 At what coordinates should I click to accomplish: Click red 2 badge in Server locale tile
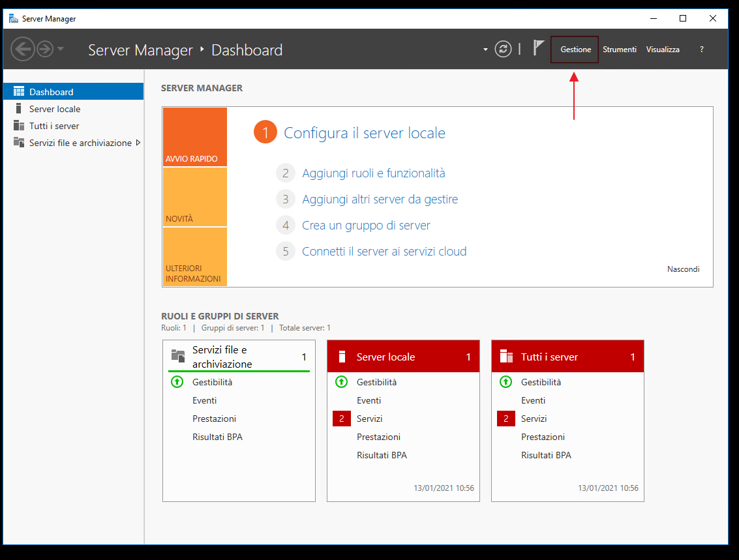[x=342, y=419]
